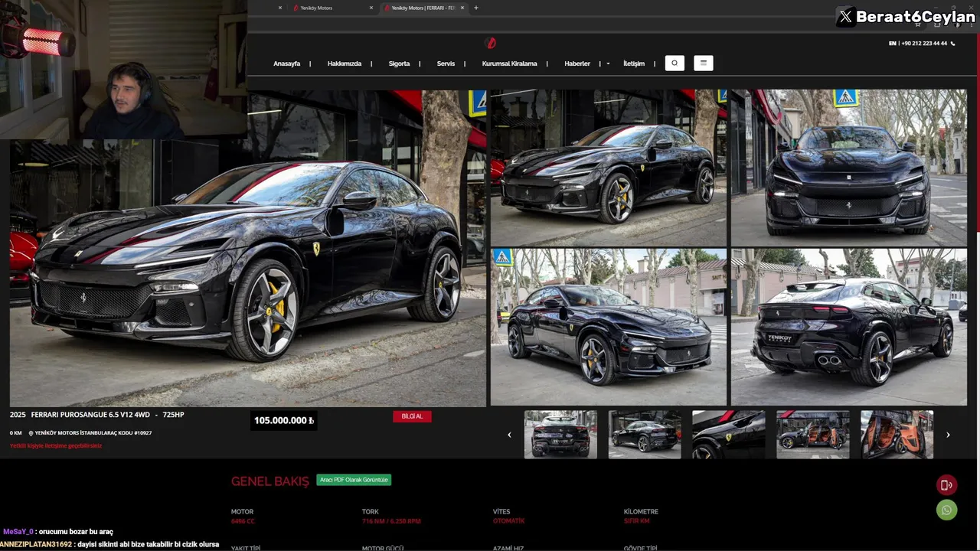Switch language to EN
Image resolution: width=980 pixels, height=551 pixels.
click(893, 44)
